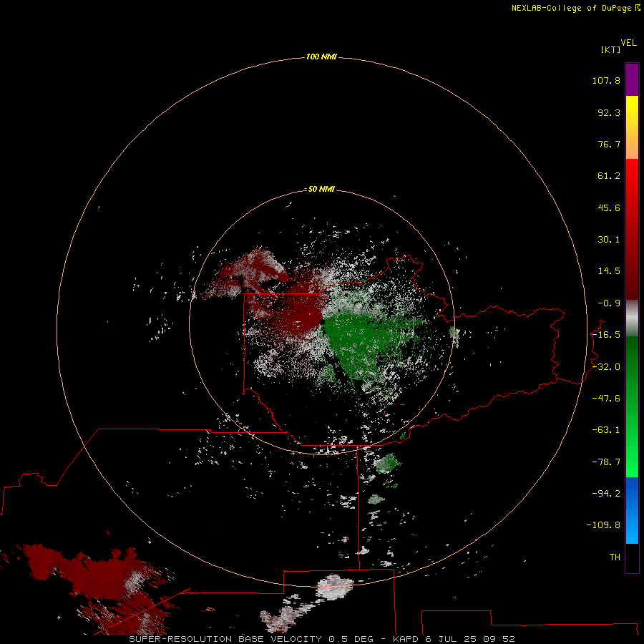
Task: Pick the gray near-zero color bar segment
Action: (x=632, y=318)
